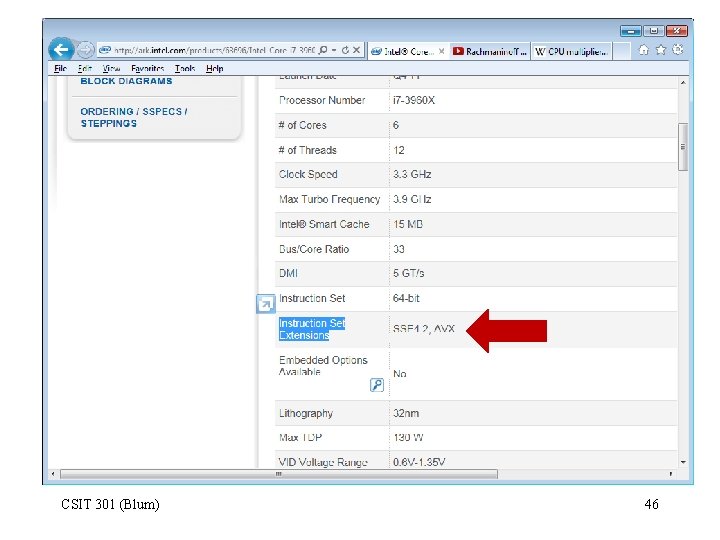This screenshot has width=720, height=540.
Task: Open the Home icon in browser toolbar
Action: 644,50
